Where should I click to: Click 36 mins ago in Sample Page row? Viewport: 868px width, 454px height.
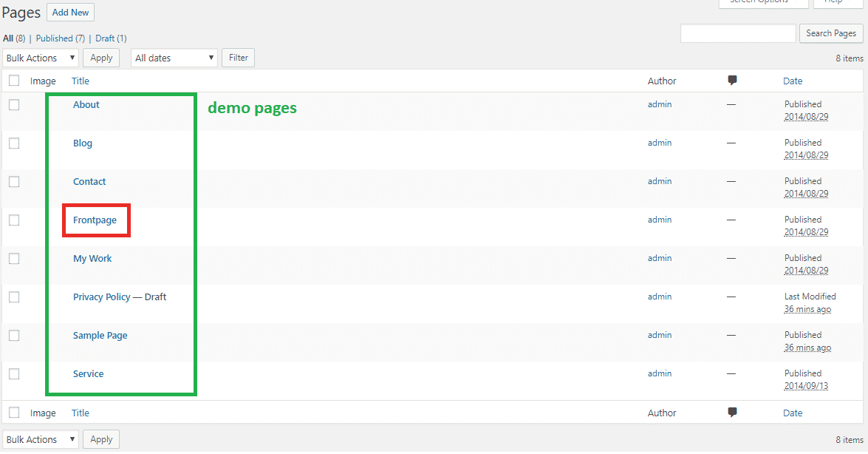coord(807,348)
